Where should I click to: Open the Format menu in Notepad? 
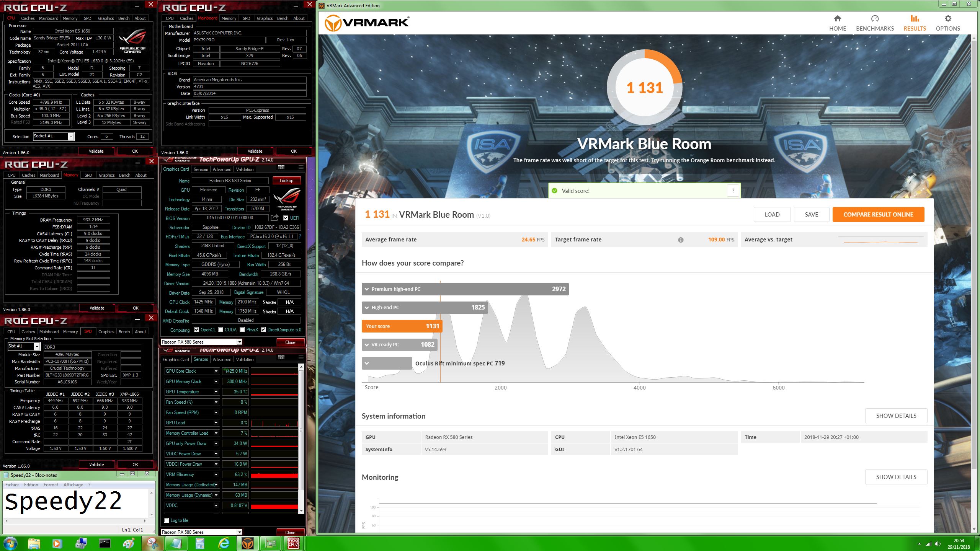(51, 485)
